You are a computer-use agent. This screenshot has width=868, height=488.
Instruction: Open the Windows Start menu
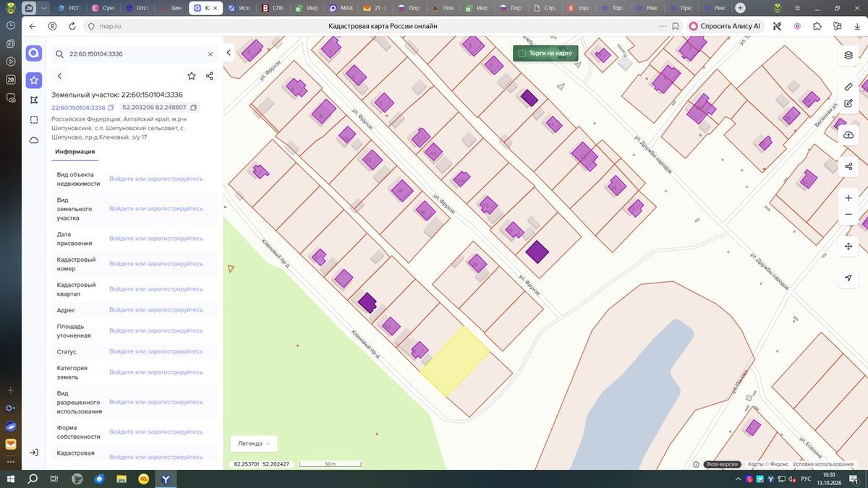[11, 479]
